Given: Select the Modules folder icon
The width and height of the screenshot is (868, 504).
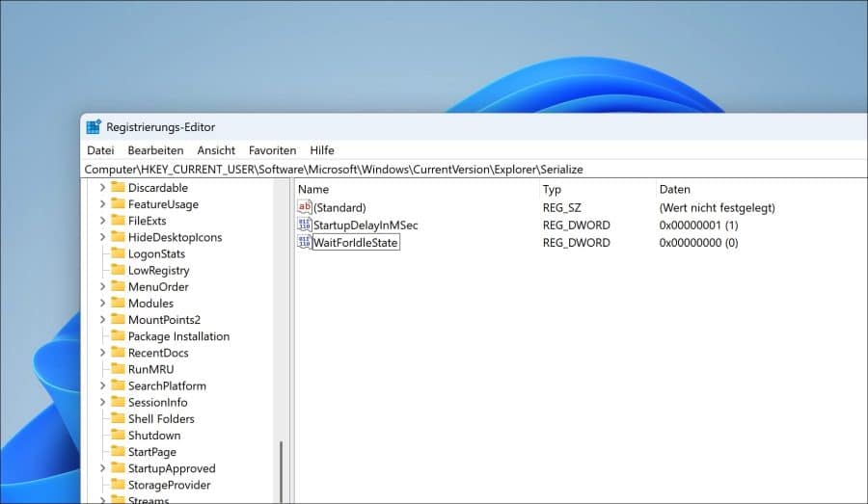Looking at the screenshot, I should click(x=118, y=303).
